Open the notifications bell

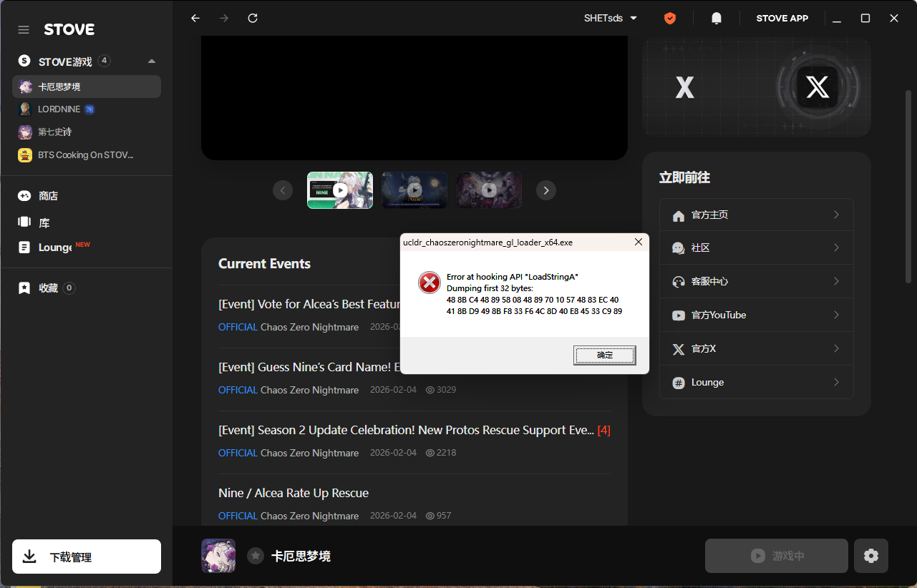(716, 18)
